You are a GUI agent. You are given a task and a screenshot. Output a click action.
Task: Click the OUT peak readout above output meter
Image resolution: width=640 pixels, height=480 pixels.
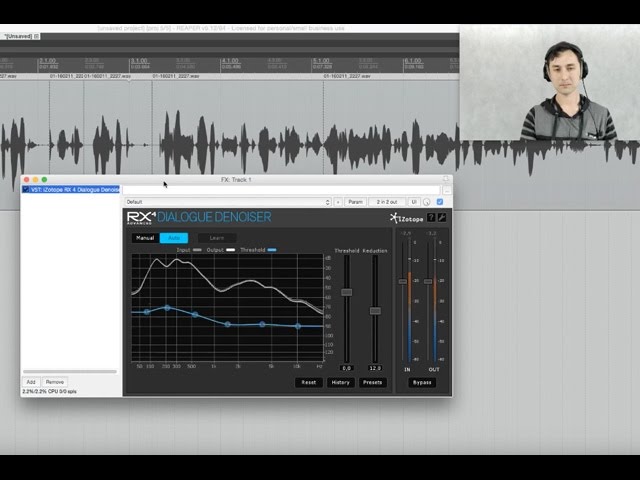pos(431,233)
